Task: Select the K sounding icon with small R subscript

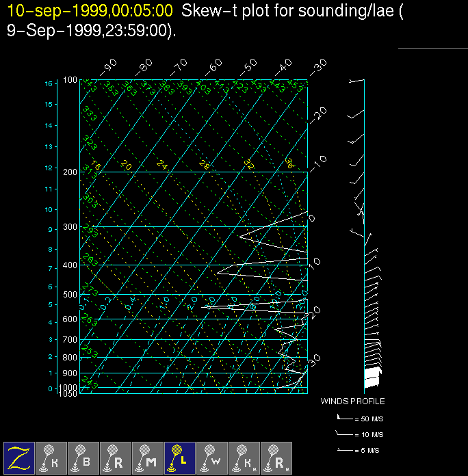Action: click(244, 457)
